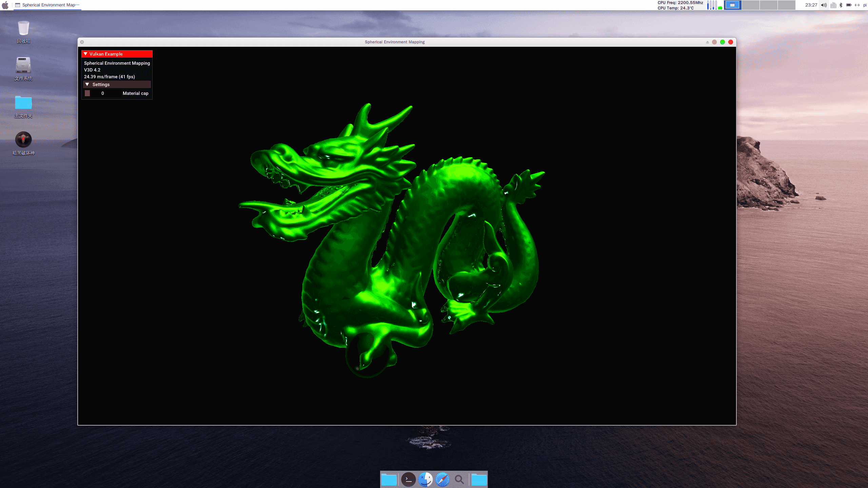Open the Safari compass icon
This screenshot has width=868, height=488.
(442, 480)
